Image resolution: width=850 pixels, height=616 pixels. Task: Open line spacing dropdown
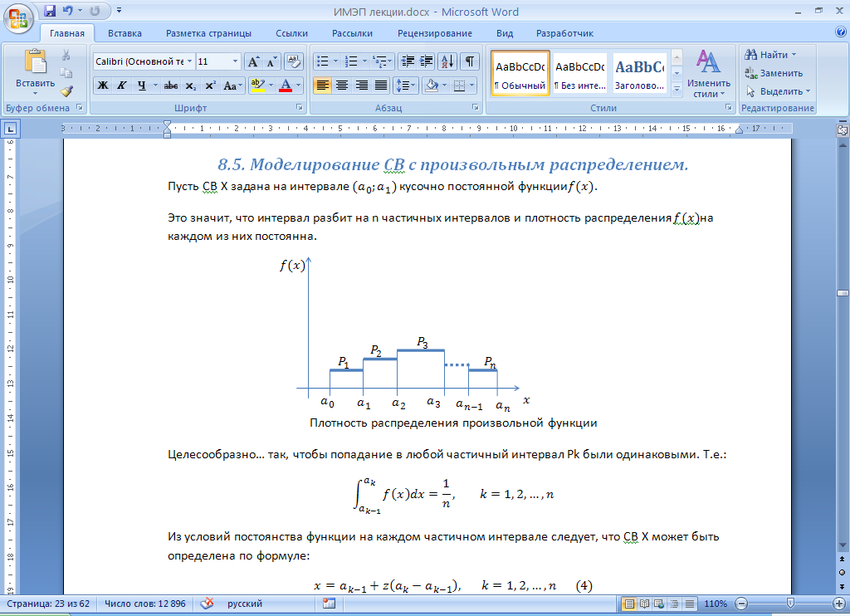click(x=405, y=86)
